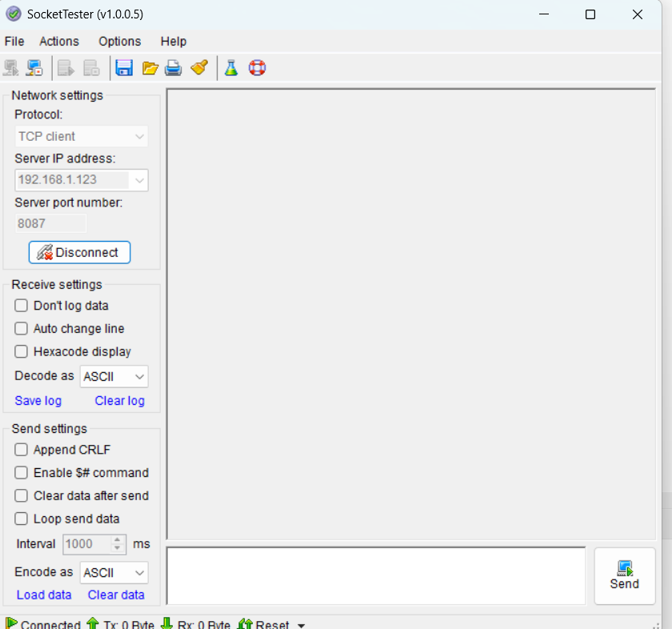The height and width of the screenshot is (629, 672).
Task: Open the Options menu
Action: [x=119, y=41]
